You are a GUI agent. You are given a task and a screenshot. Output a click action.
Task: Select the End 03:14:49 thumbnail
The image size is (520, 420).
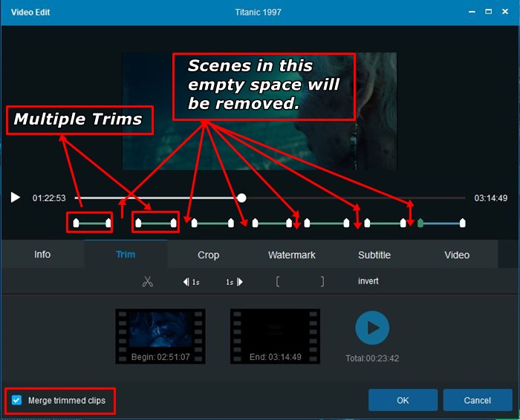point(276,337)
